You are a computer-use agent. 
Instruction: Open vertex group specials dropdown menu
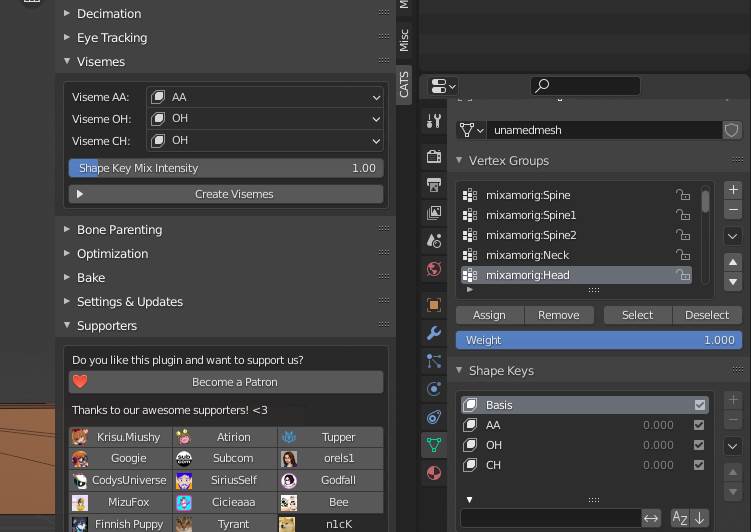pyautogui.click(x=733, y=236)
